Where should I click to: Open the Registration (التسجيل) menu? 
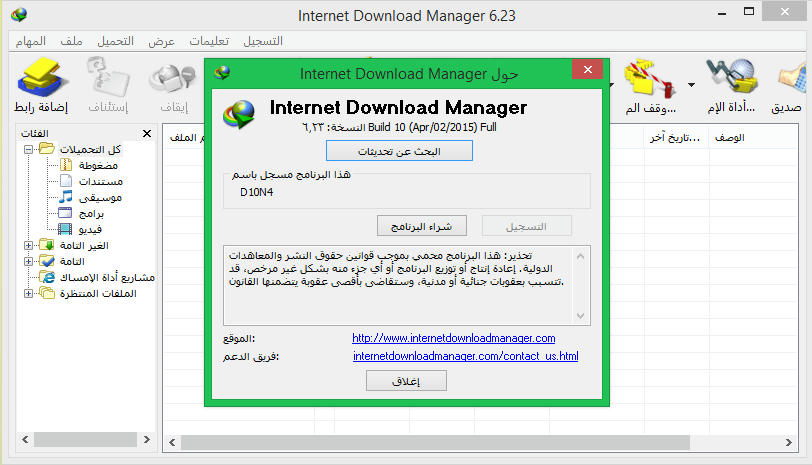point(263,41)
